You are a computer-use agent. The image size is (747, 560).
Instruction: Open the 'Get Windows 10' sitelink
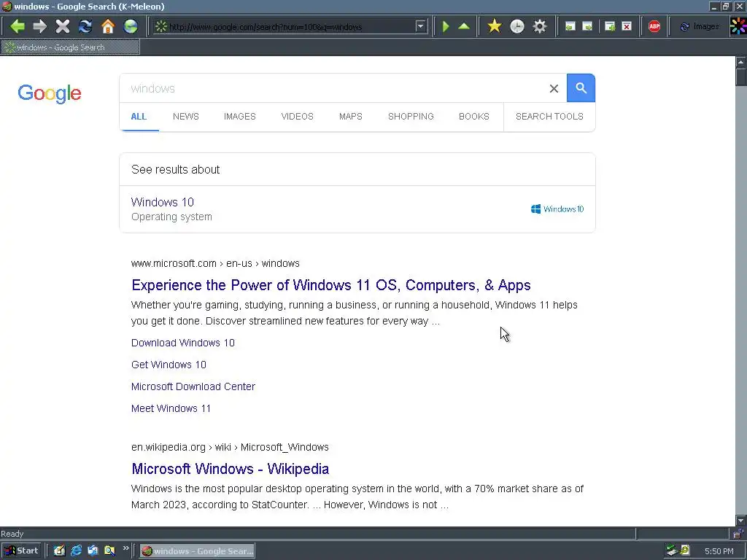pos(169,365)
